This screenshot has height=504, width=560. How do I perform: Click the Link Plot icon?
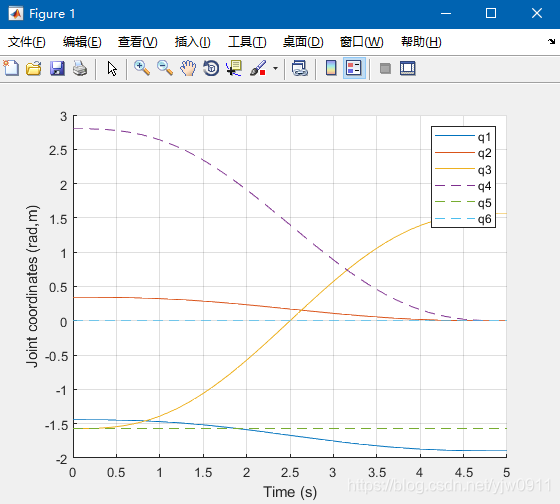[x=299, y=68]
